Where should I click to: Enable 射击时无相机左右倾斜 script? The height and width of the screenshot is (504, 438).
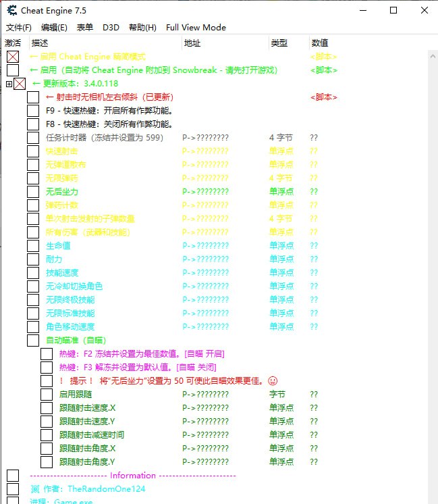pyautogui.click(x=33, y=97)
